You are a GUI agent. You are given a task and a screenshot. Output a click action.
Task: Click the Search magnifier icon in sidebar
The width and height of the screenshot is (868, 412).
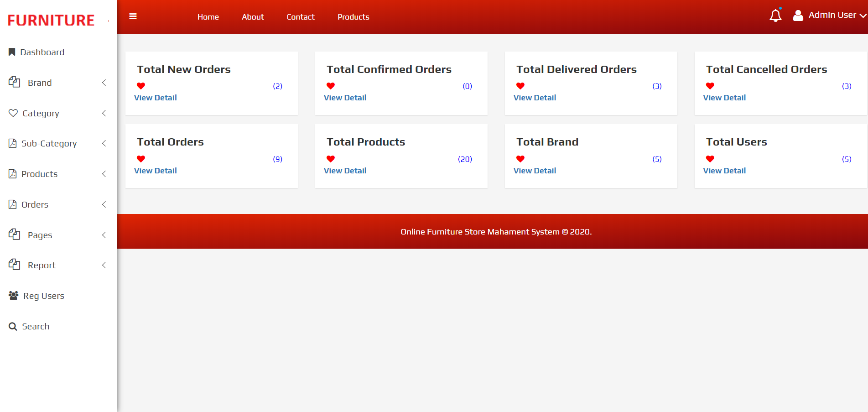(13, 327)
